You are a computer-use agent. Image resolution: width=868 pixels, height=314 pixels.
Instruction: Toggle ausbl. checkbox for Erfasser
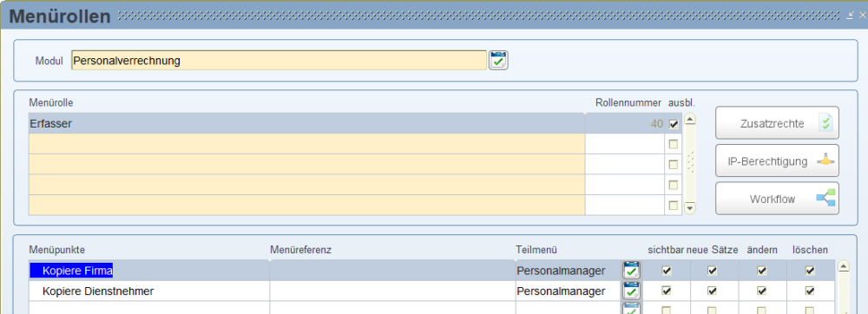click(x=674, y=124)
